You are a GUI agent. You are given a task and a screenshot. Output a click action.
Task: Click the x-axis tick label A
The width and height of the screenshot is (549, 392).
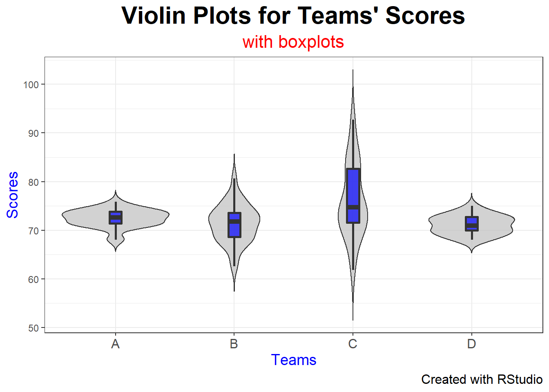coord(115,344)
